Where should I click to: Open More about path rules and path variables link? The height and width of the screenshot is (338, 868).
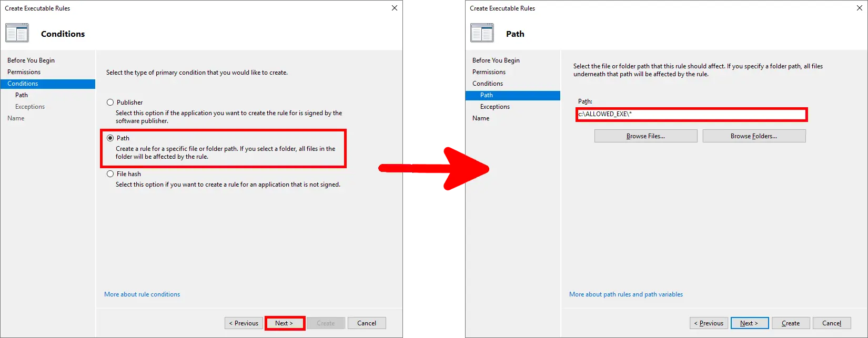625,294
